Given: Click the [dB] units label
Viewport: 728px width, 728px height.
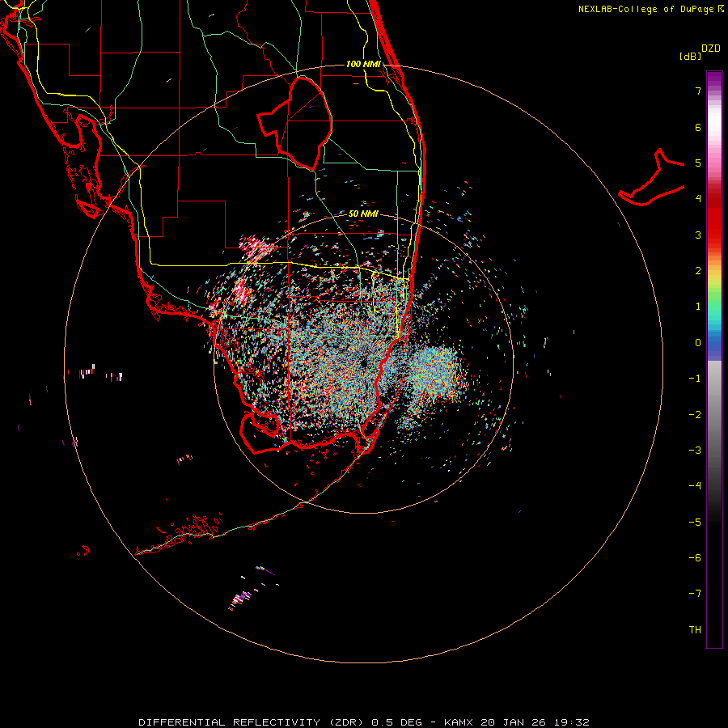Looking at the screenshot, I should (x=691, y=56).
